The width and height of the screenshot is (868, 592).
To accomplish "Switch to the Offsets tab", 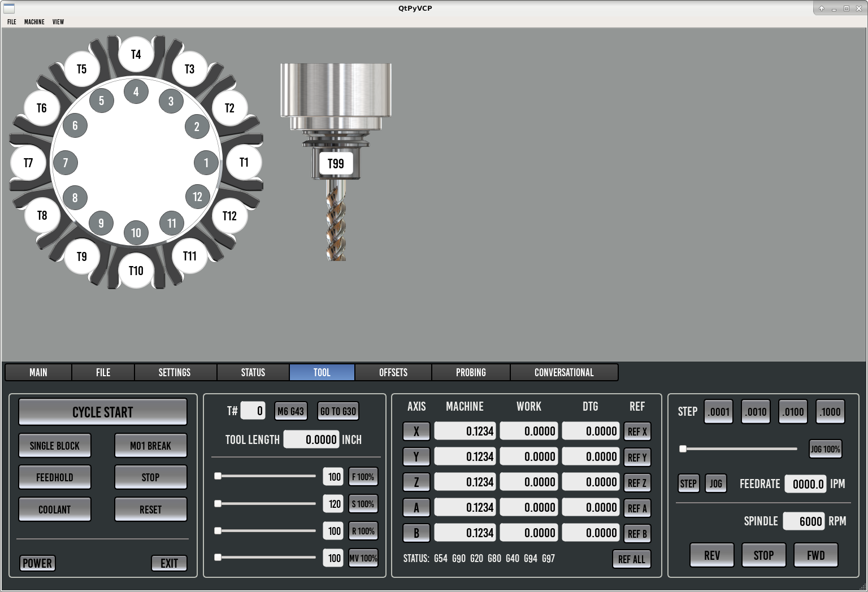I will pos(393,372).
